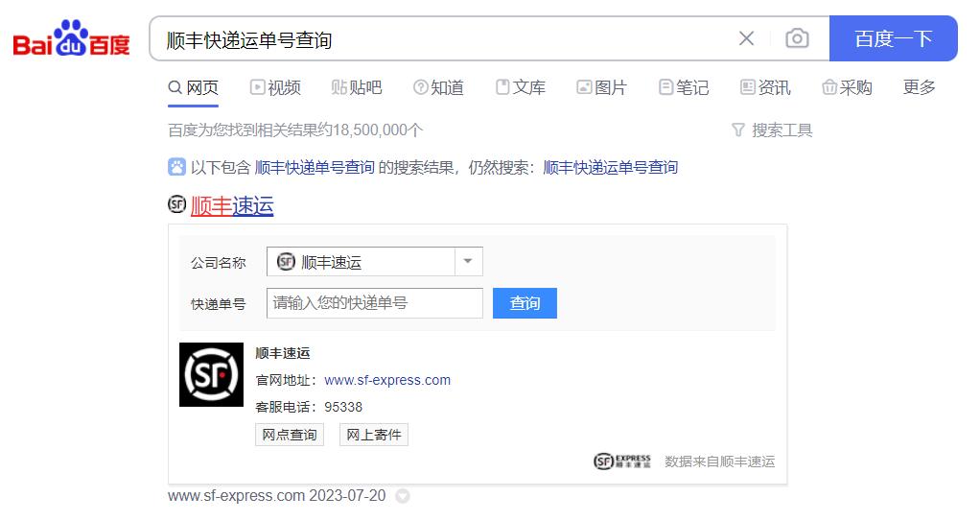
Task: Click the Baidu logo
Action: 71,39
